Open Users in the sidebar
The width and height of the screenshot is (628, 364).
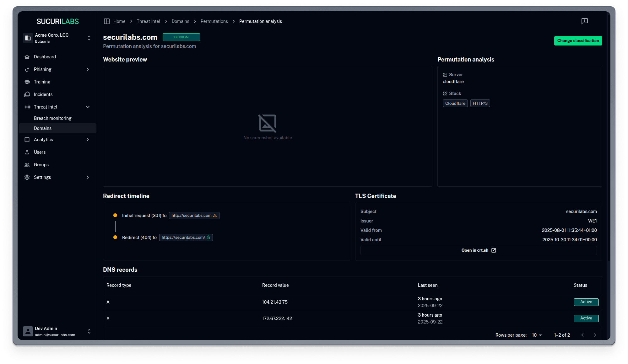[x=57, y=152]
